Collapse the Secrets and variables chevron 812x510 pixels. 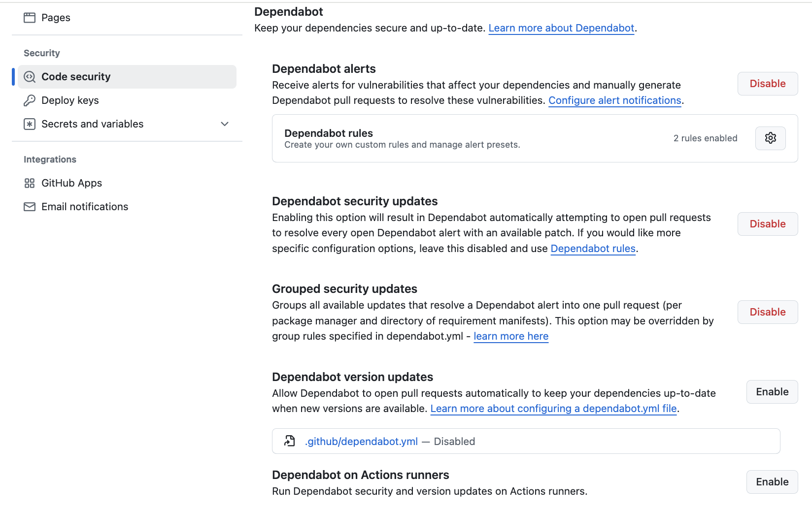224,124
